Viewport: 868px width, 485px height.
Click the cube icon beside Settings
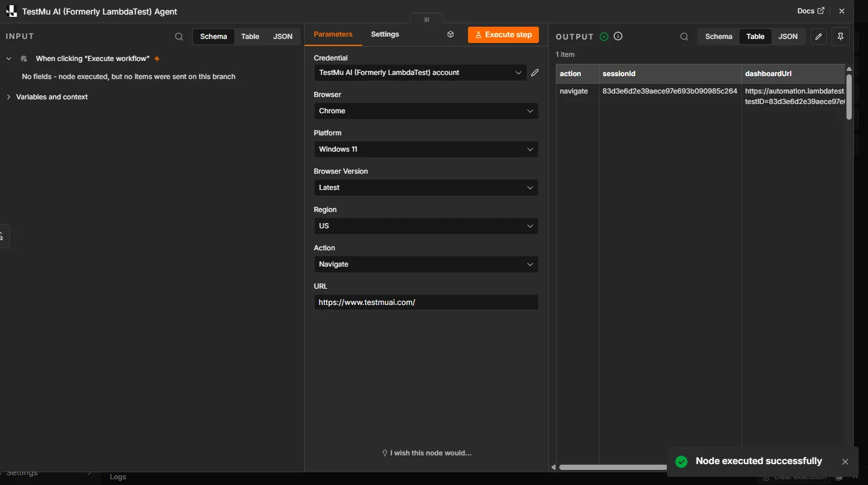tap(451, 35)
